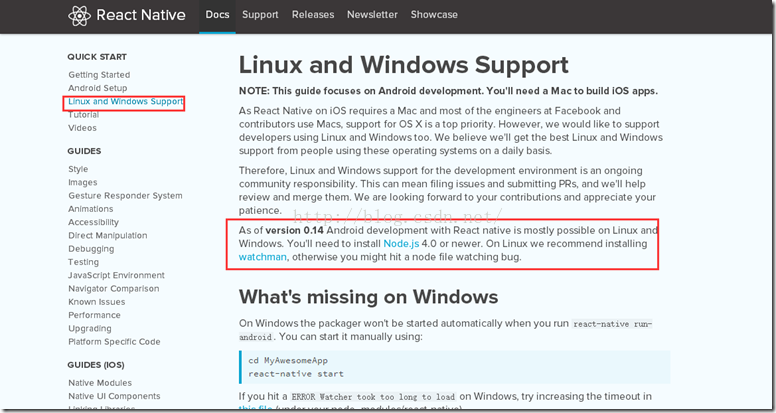Select the Animations guide link
This screenshot has height=413, width=776.
(x=91, y=209)
